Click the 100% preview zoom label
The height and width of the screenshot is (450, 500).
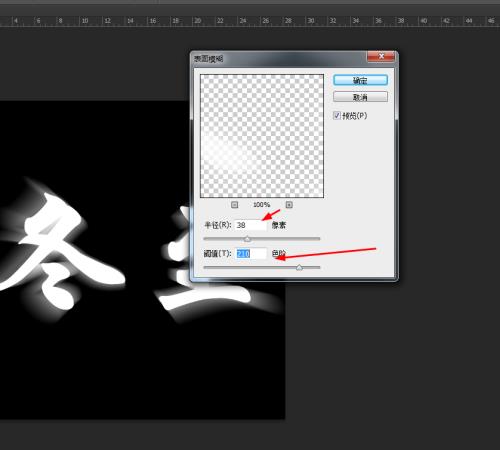(262, 205)
